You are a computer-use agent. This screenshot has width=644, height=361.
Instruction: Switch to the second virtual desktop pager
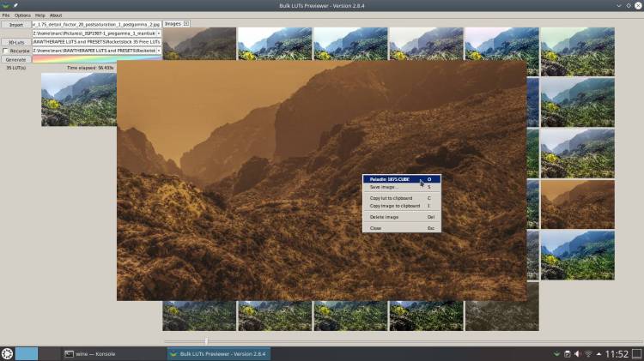[x=49, y=353]
